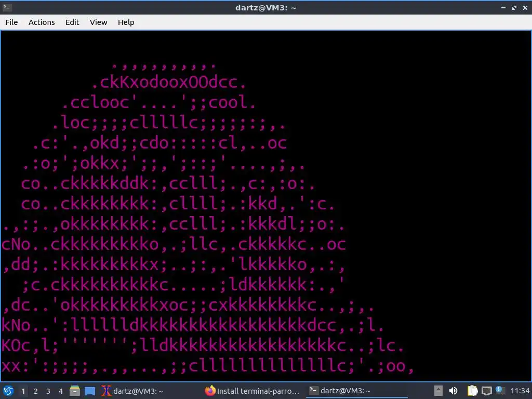Click the show desktop icon in the panel
Image resolution: width=532 pixels, height=399 pixels.
pyautogui.click(x=90, y=391)
